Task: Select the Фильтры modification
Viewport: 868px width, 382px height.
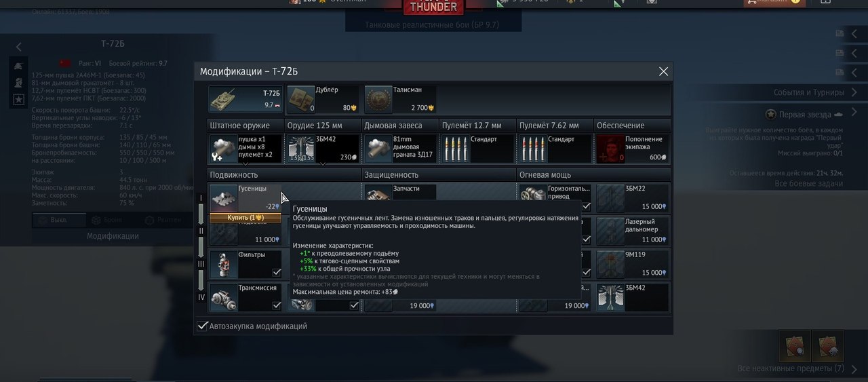Action: point(245,263)
